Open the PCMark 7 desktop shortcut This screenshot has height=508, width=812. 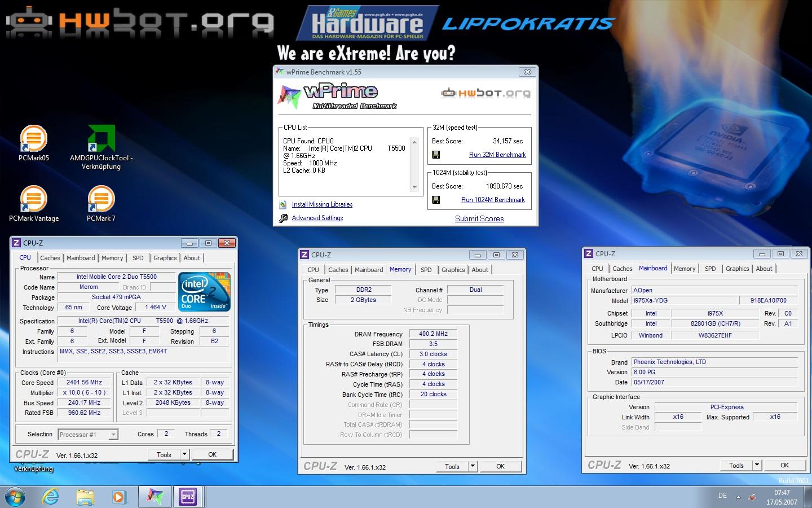101,203
